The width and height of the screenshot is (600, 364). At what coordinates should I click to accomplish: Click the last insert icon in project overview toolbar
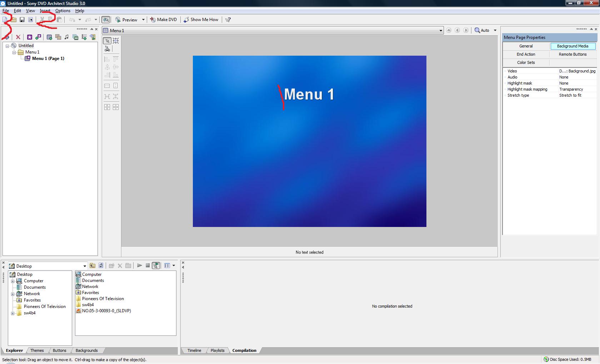click(93, 37)
